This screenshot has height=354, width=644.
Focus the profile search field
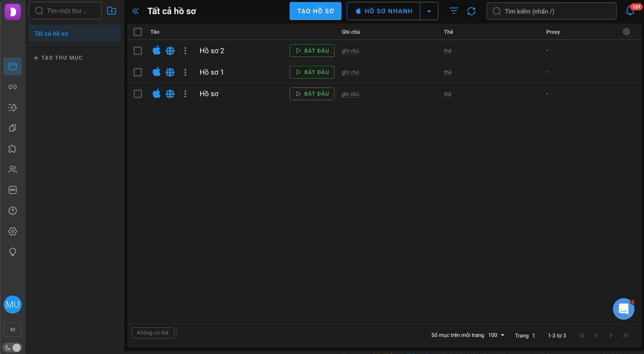tap(551, 11)
